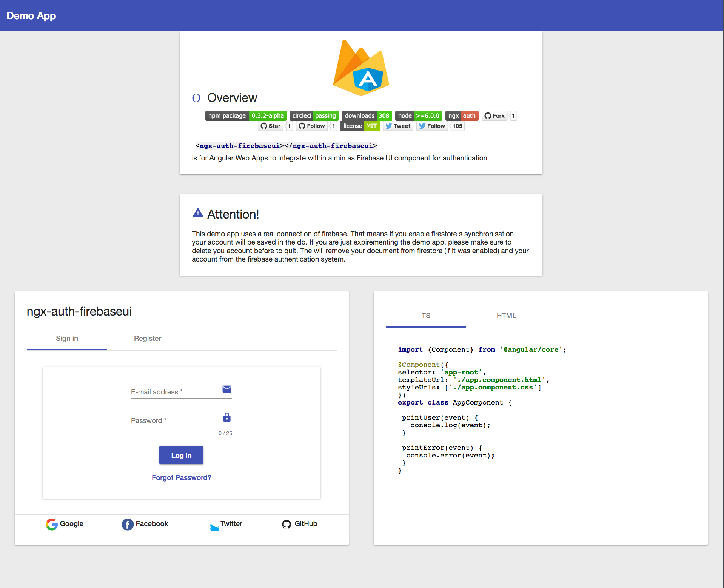The image size is (724, 588).
Task: Click the envelope icon beside E-mail address
Action: click(226, 389)
